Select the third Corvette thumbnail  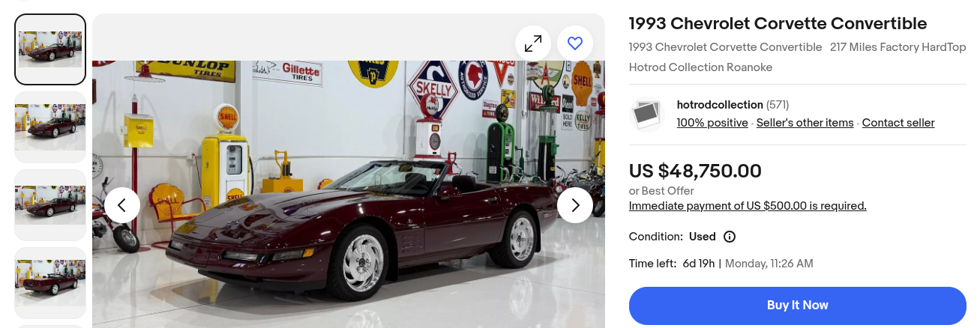coord(50,205)
